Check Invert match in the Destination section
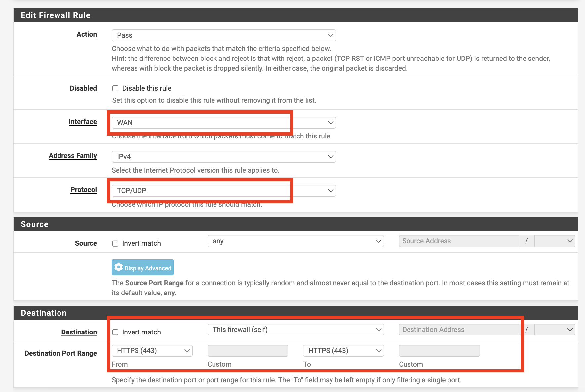This screenshot has width=585, height=392. (x=115, y=332)
